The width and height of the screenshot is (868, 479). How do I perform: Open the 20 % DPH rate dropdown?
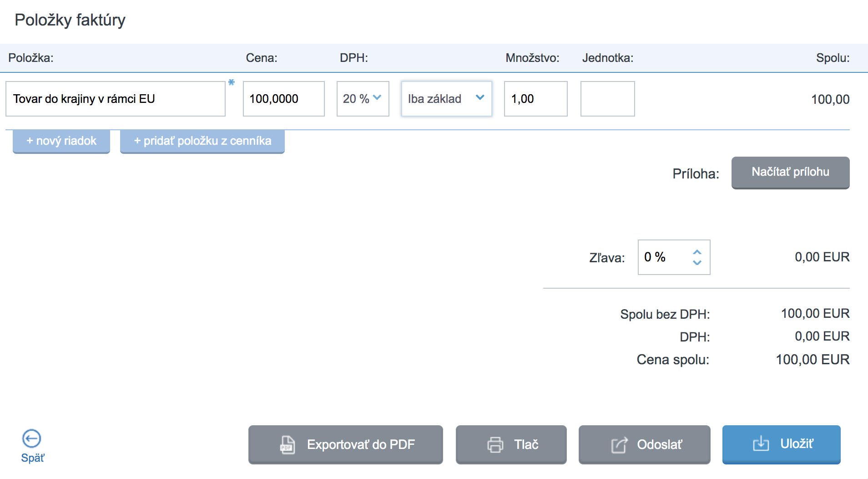click(363, 99)
